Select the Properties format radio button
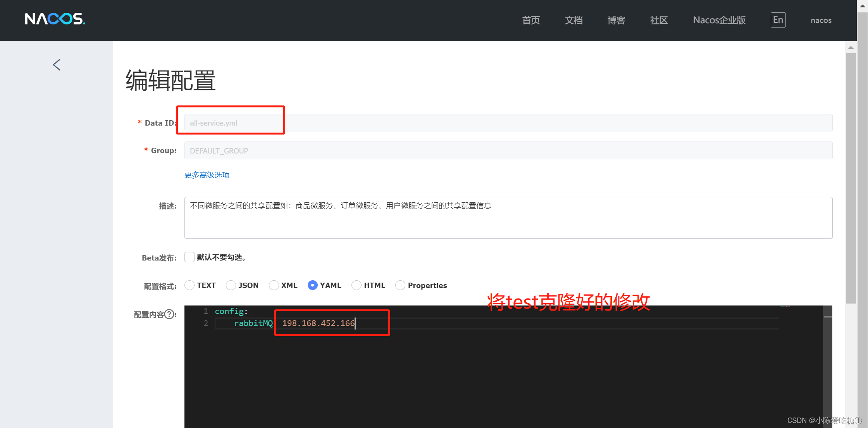This screenshot has width=868, height=428. (x=400, y=285)
